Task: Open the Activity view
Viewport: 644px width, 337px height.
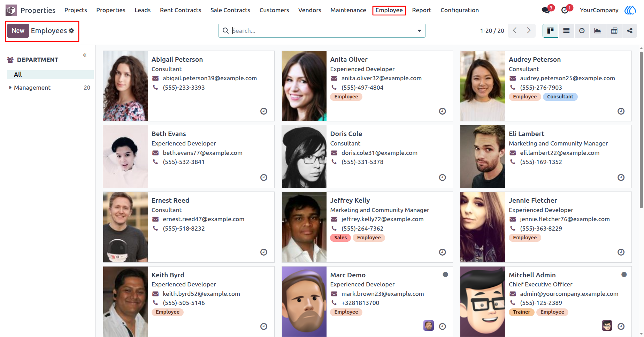Action: point(582,31)
